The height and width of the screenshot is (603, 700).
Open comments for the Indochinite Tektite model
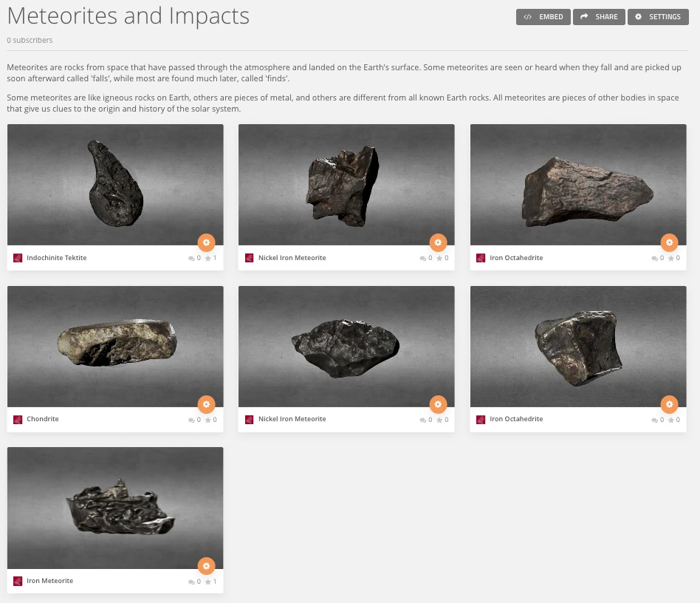point(192,258)
